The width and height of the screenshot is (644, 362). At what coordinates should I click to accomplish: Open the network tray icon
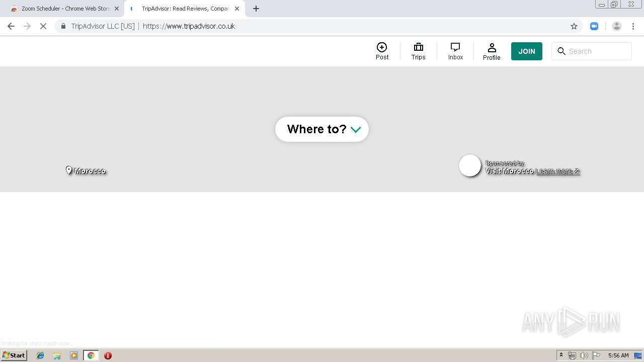[x=572, y=355]
